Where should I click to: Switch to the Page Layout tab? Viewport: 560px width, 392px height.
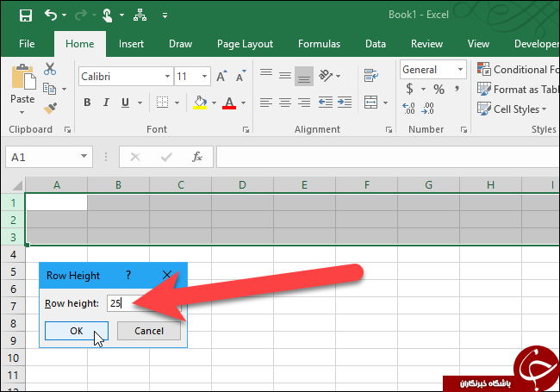click(x=245, y=44)
